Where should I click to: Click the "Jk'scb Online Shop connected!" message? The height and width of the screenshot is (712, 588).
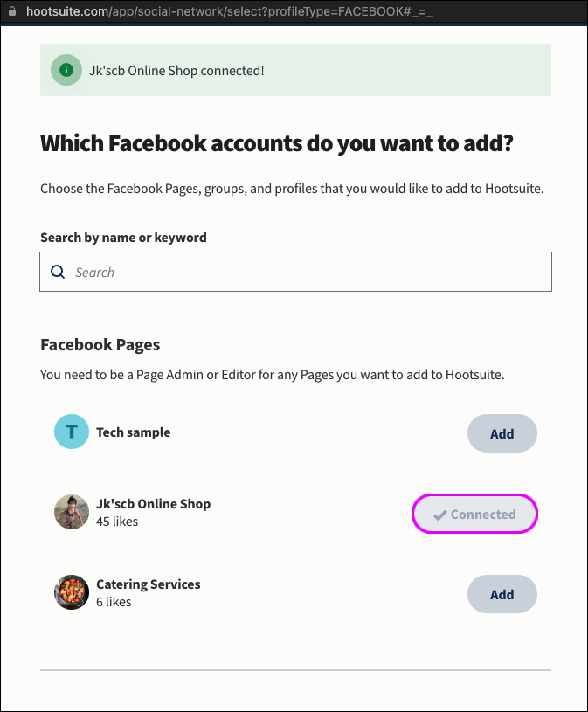point(176,70)
